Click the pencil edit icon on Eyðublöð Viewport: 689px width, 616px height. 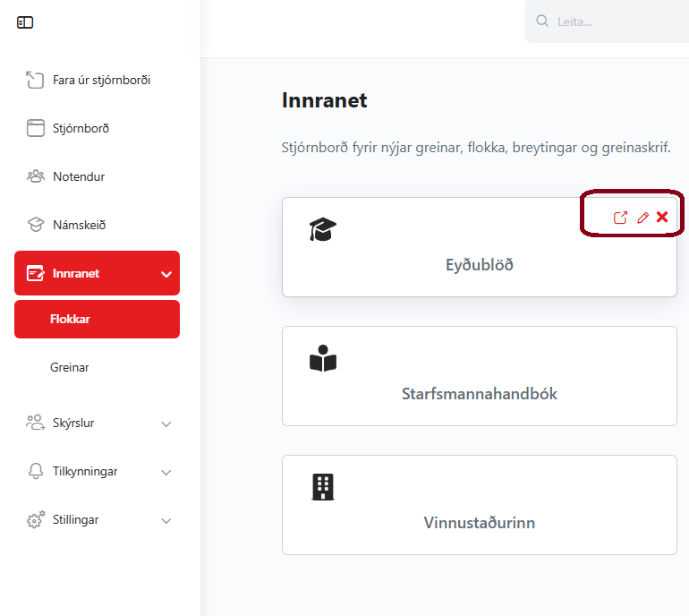point(642,218)
